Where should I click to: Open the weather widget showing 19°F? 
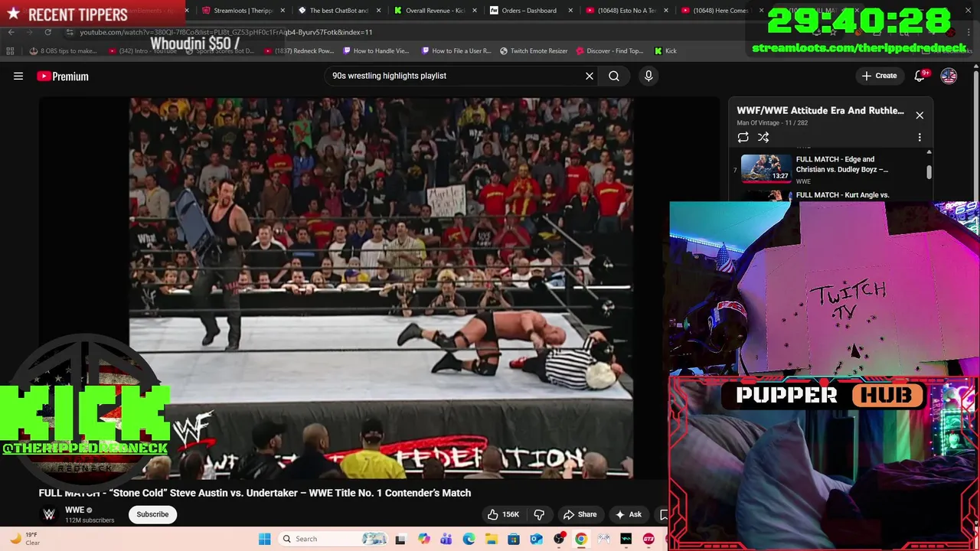(23, 539)
